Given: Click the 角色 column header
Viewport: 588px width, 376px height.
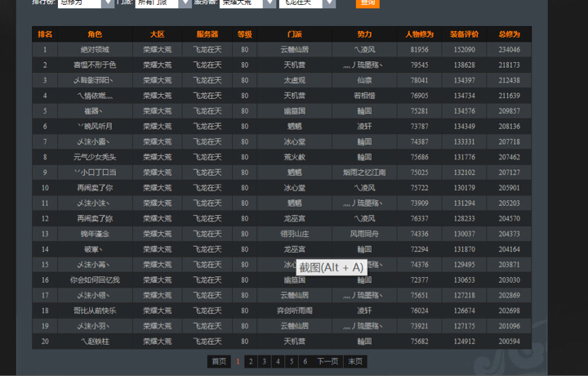Looking at the screenshot, I should 95,34.
